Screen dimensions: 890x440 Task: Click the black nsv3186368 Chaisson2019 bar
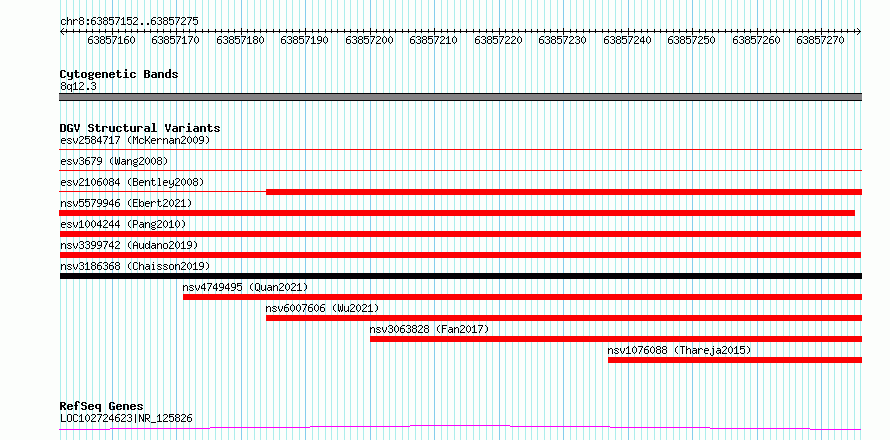[x=460, y=276]
